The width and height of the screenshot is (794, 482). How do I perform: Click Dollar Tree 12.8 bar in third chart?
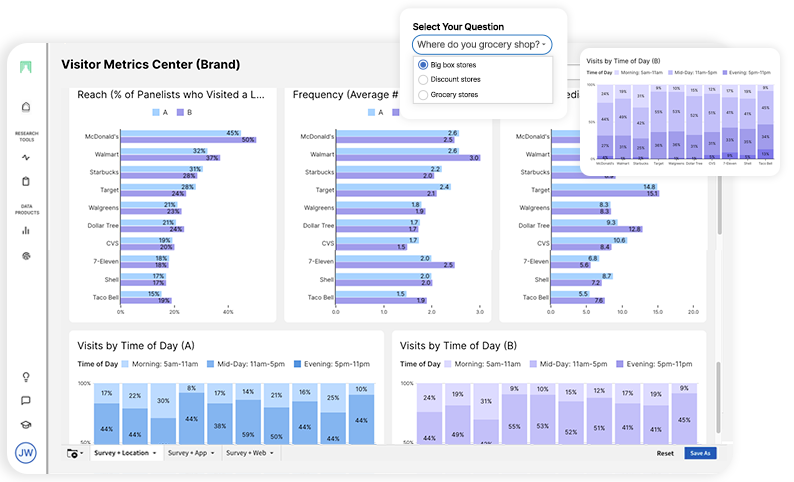click(597, 229)
